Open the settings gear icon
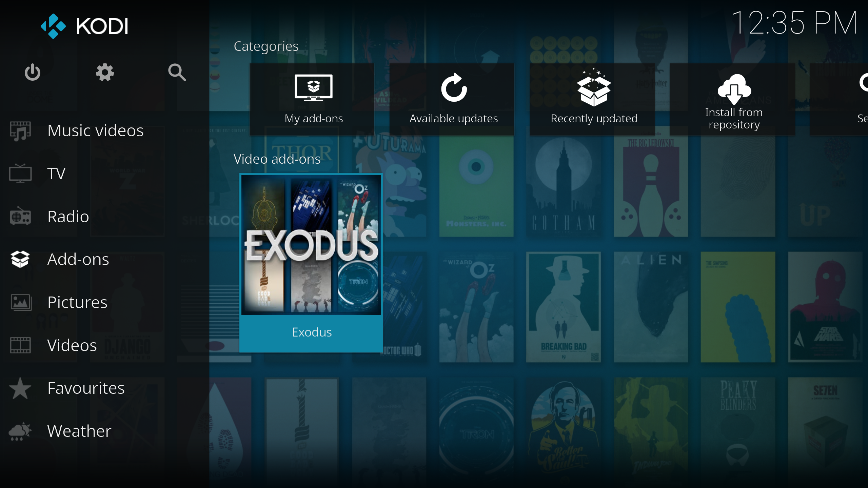The height and width of the screenshot is (488, 868). point(105,72)
